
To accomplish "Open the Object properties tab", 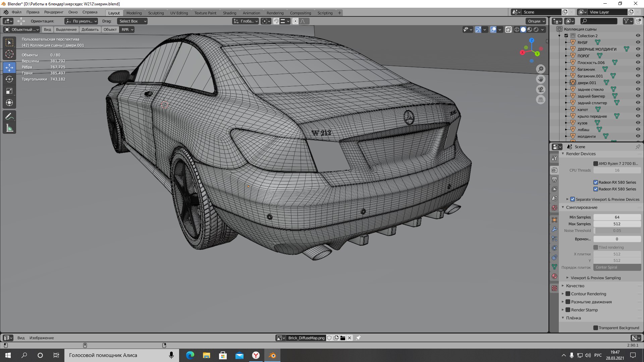I will [554, 220].
